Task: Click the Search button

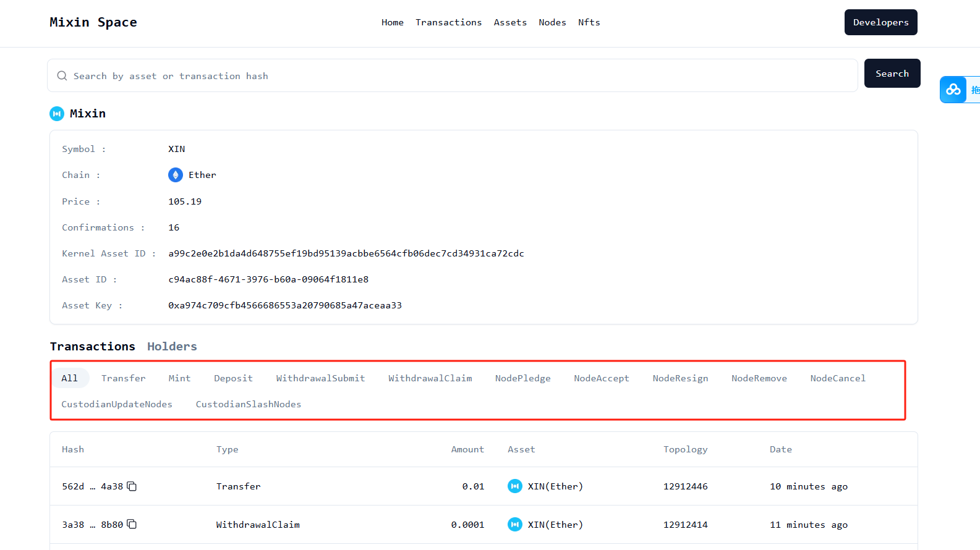Action: coord(892,74)
